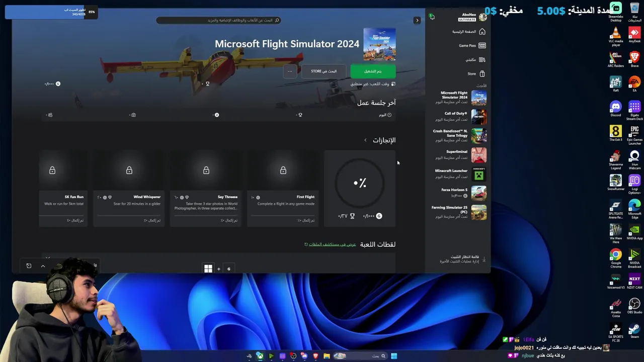Open the installation queue at sidebar bottom
Screen dimensions: 644x362
point(462,259)
